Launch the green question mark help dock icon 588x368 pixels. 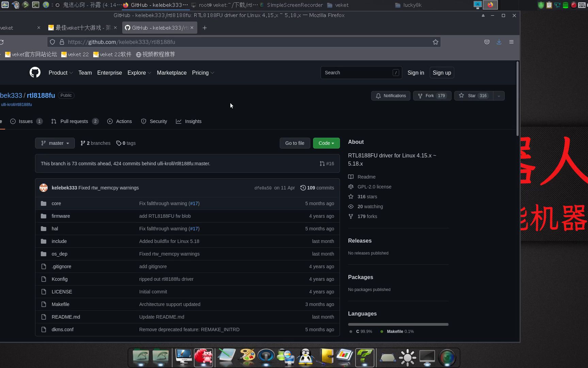pos(364,357)
